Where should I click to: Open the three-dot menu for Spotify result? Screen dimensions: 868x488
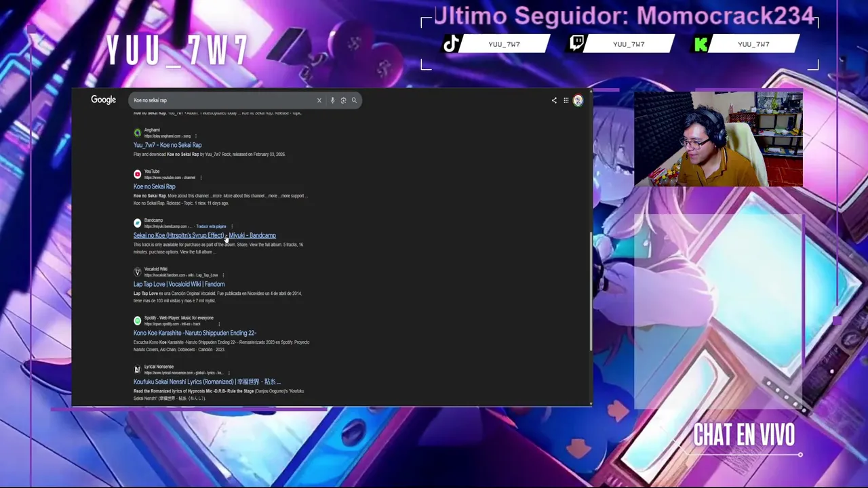(x=219, y=324)
